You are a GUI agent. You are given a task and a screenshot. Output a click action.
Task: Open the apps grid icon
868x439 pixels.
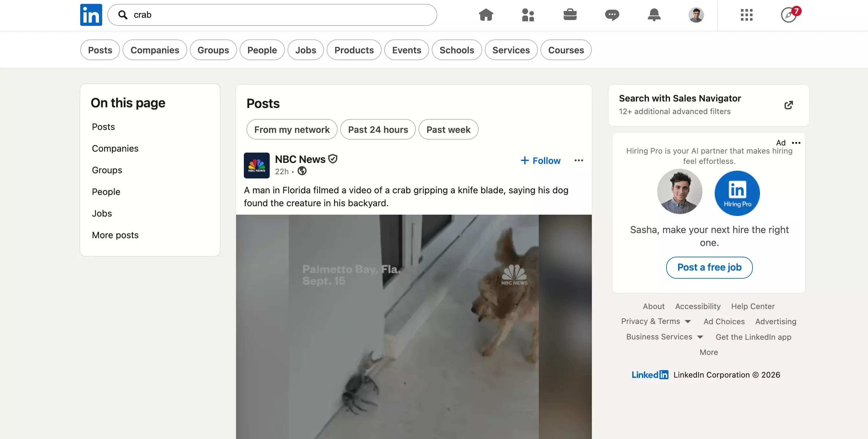point(747,15)
